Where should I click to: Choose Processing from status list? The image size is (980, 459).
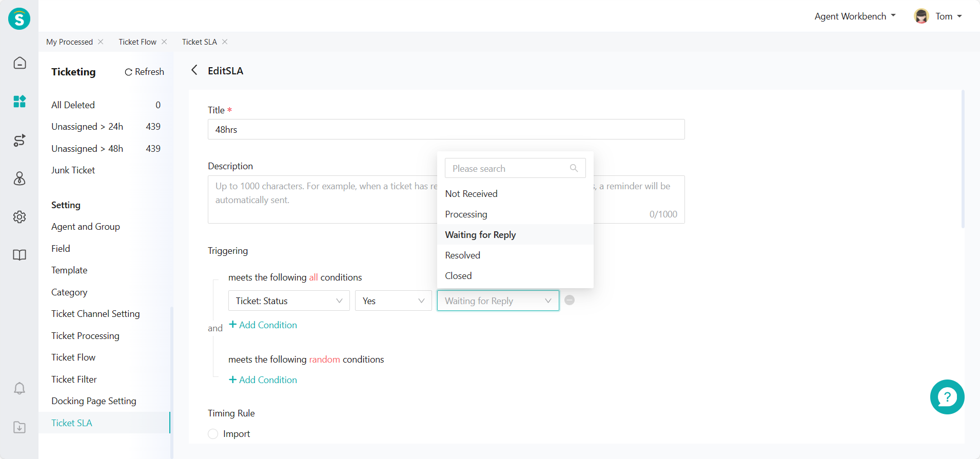click(x=515, y=214)
